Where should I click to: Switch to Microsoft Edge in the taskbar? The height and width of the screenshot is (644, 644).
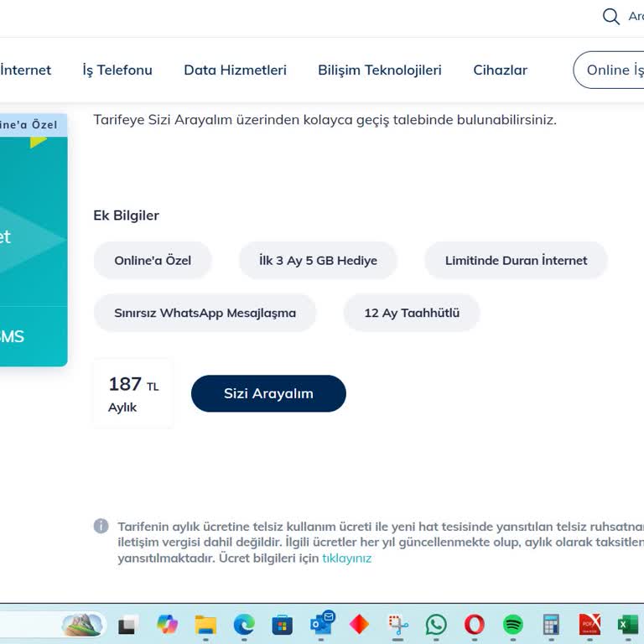pos(244,625)
